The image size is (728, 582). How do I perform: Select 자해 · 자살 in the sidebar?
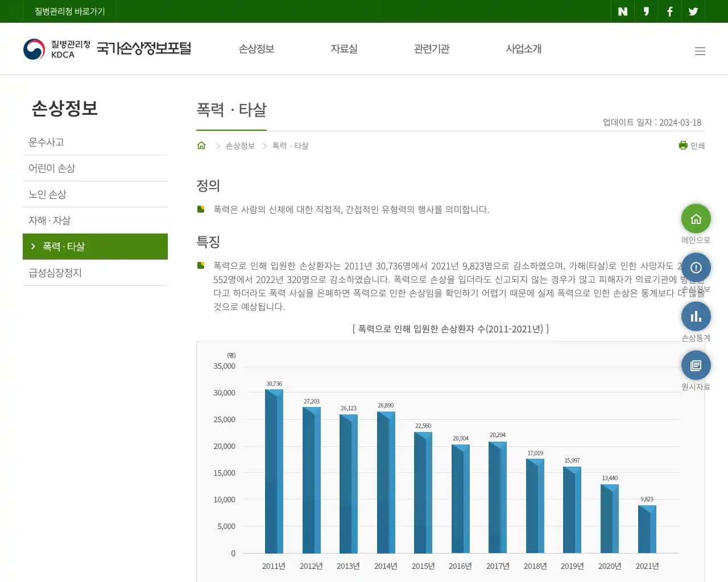(x=95, y=221)
